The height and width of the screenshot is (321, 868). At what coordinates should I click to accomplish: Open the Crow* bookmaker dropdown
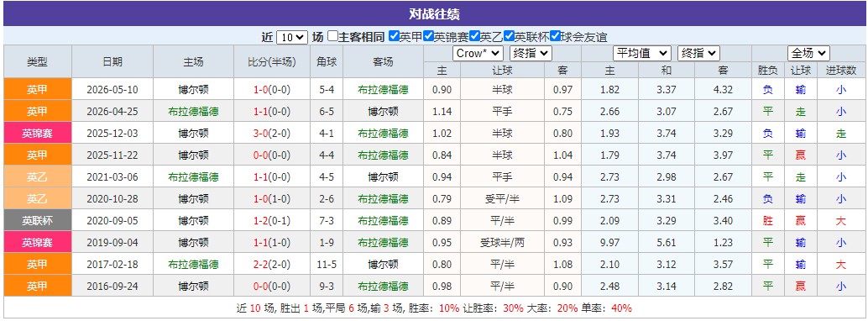coord(478,53)
